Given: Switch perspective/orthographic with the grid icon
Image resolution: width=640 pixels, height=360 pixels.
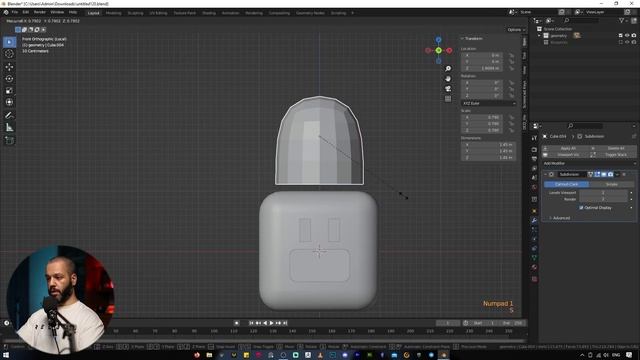Looking at the screenshot, I should 448,98.
